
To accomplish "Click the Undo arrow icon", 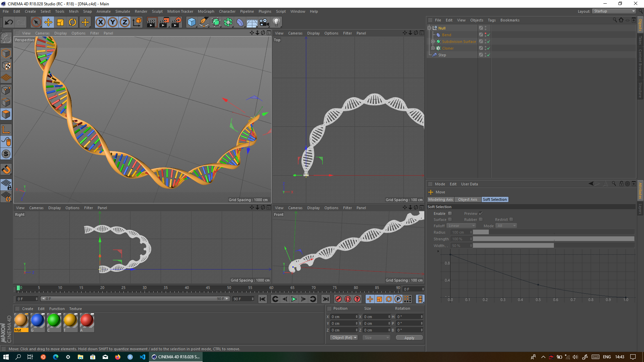I will [x=9, y=22].
